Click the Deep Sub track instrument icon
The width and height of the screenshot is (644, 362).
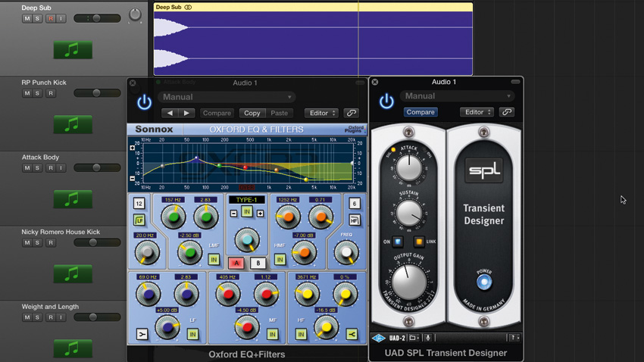(x=73, y=50)
